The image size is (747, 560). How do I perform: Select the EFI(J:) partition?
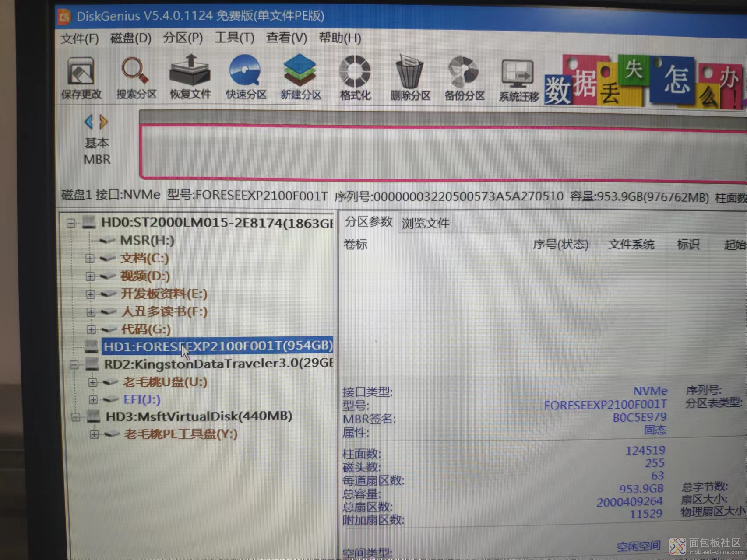(142, 399)
